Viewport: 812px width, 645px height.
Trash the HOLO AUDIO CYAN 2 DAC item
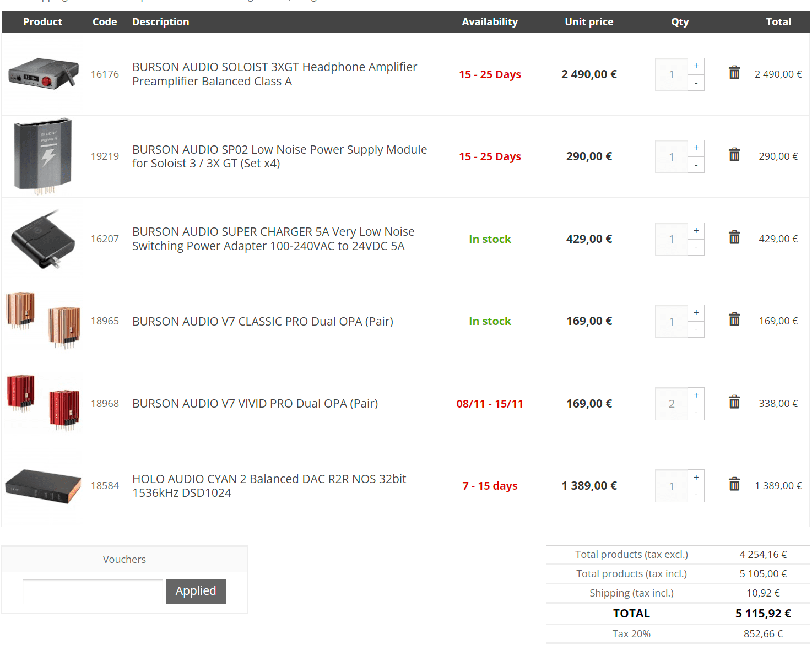[x=734, y=484]
